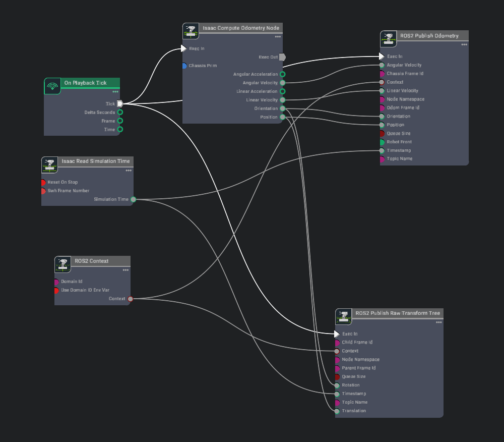The width and height of the screenshot is (504, 442).
Task: Click the Topic Name port on ROS2 Publish Odometry
Action: coord(382,159)
